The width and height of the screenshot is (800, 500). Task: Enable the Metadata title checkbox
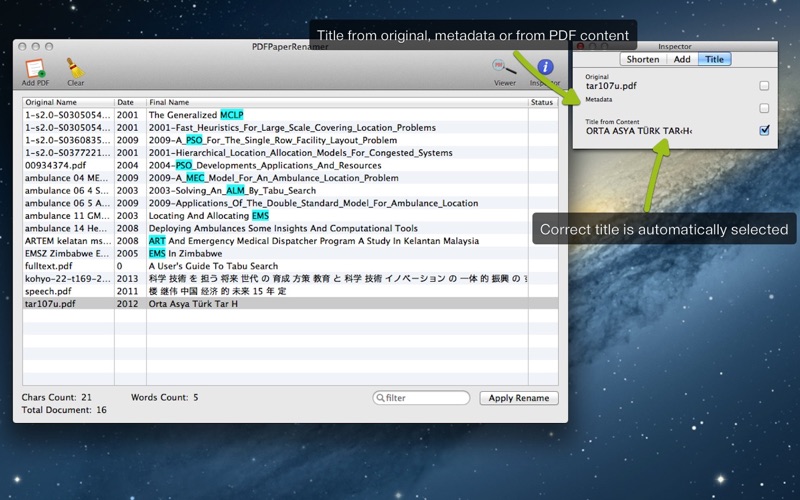point(764,108)
